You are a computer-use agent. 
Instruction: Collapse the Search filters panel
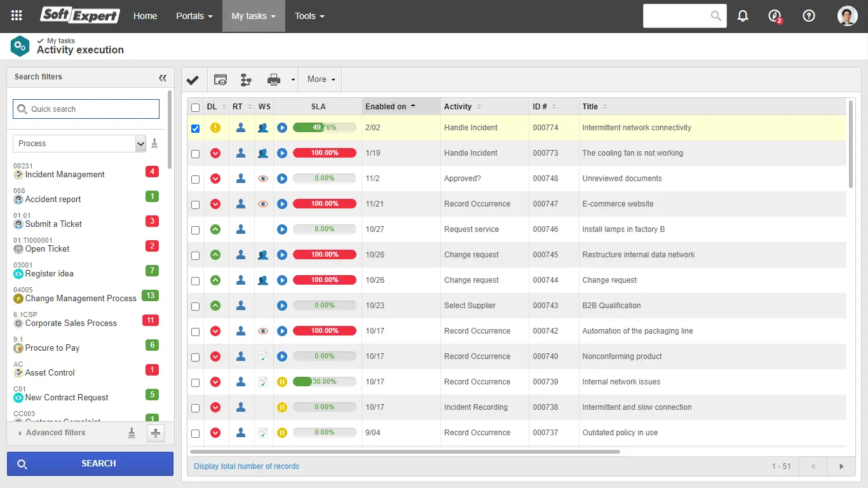point(163,78)
